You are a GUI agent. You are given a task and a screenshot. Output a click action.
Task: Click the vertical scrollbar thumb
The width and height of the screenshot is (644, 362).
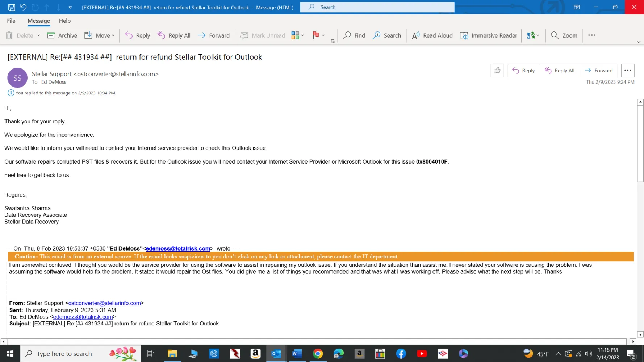click(640, 144)
